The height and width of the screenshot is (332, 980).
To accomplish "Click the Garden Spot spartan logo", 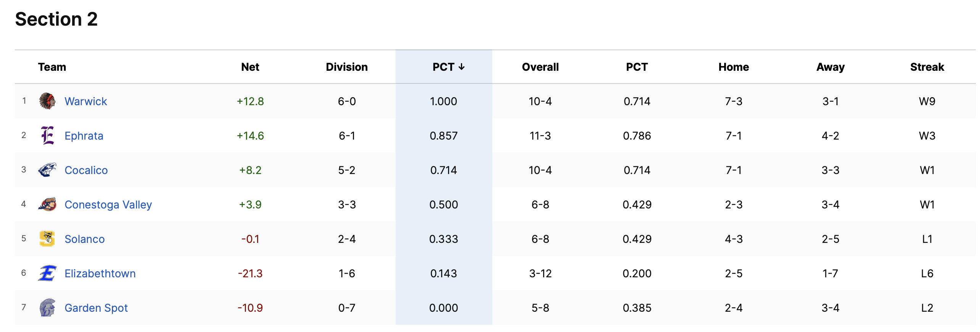I will coord(47,308).
